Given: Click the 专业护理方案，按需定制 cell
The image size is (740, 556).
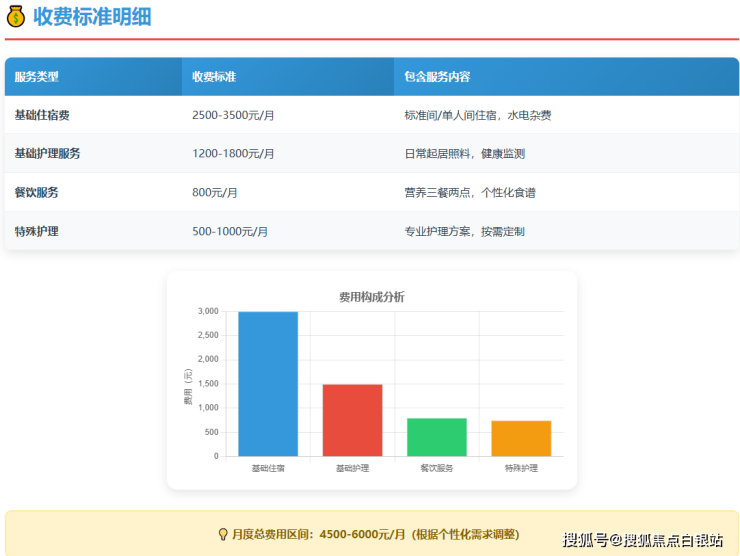Looking at the screenshot, I should coord(464,231).
